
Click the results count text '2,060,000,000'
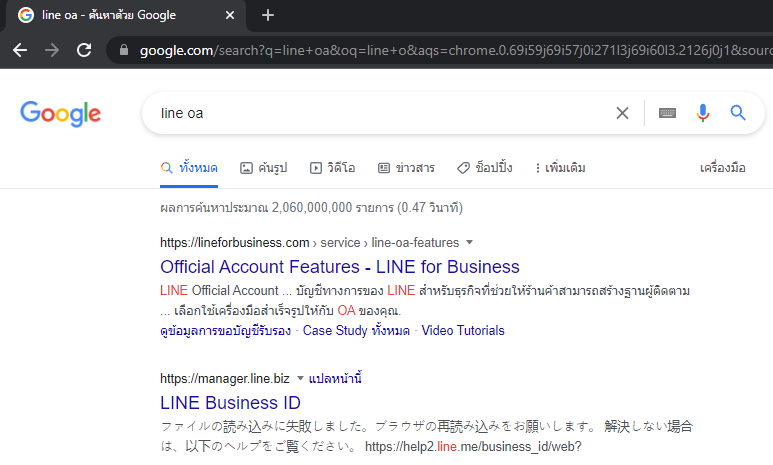tap(312, 208)
